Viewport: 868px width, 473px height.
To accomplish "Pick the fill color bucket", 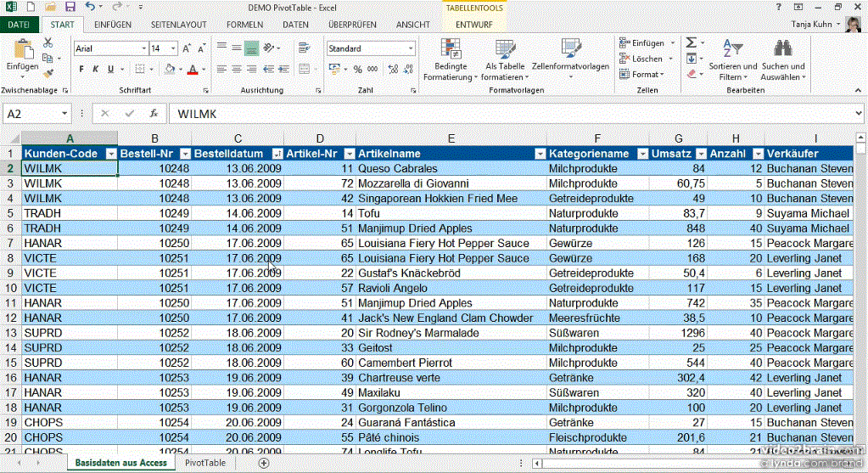I will [170, 70].
